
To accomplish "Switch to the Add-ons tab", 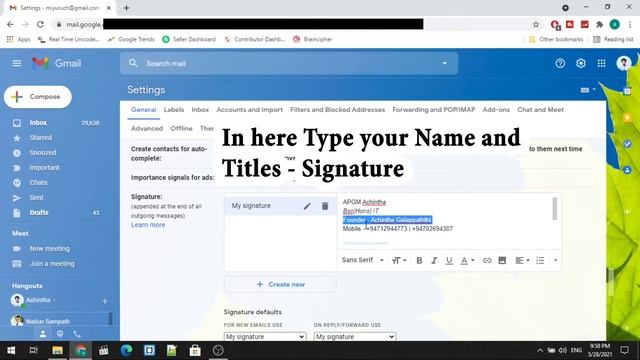I will 496,110.
